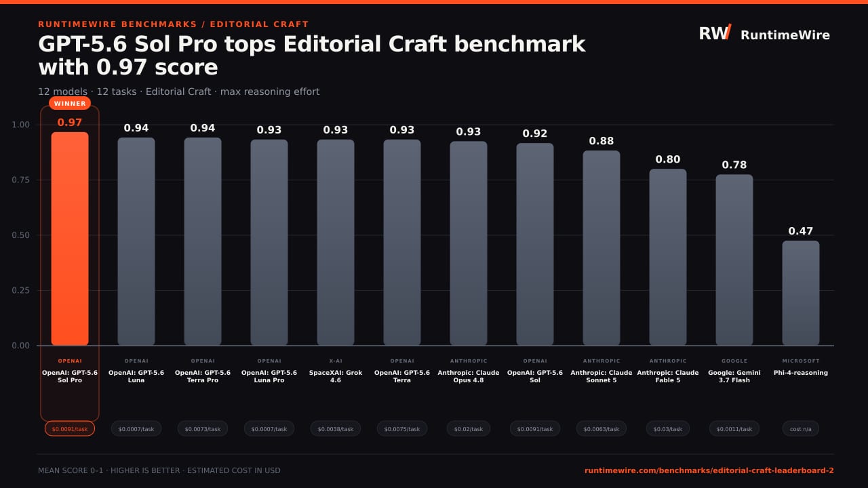Click the 1.00 y-axis label
868x488 pixels.
point(21,125)
